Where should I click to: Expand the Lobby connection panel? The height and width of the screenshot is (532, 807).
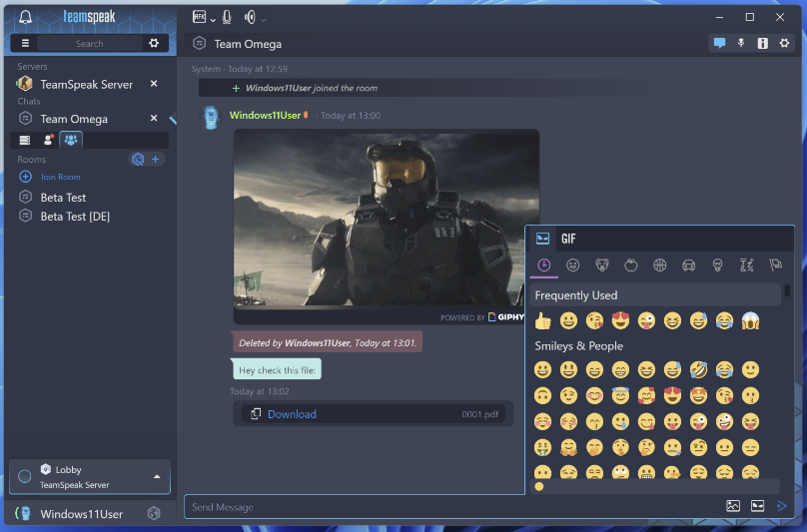157,477
